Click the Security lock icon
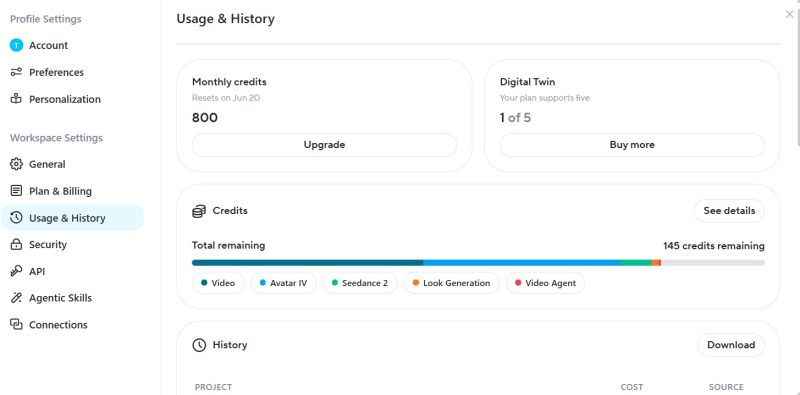 click(x=16, y=244)
